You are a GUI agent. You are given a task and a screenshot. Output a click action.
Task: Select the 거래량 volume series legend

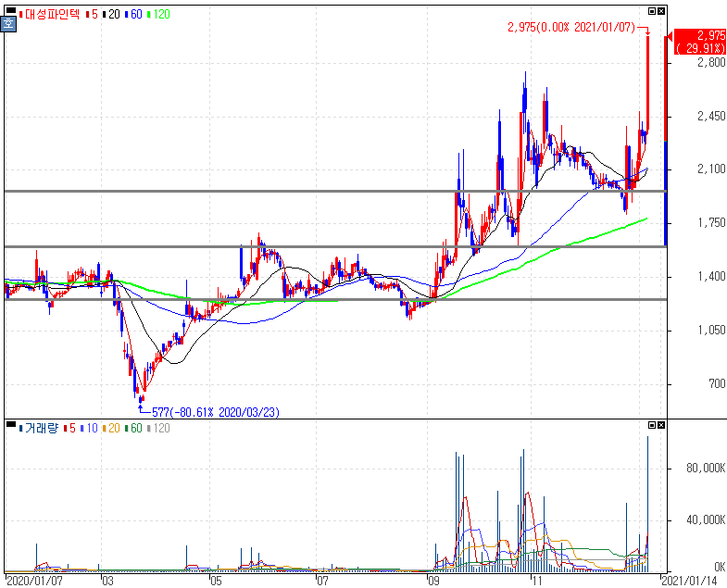point(39,428)
